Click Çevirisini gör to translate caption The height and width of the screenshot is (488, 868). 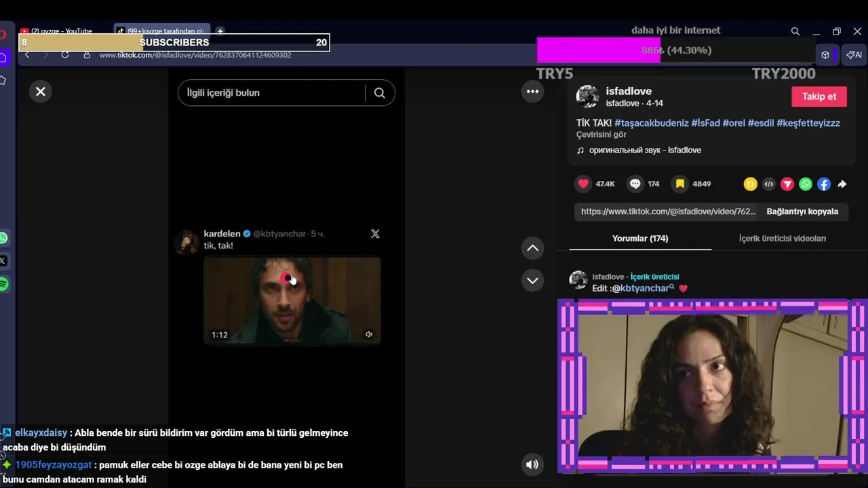(x=601, y=135)
